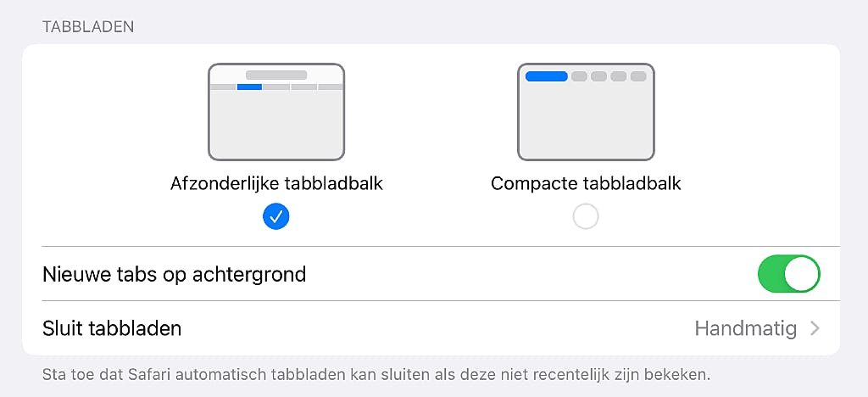Click the blue active tab in separate tab bar preview
Screen dimensions: 868x397
249,87
